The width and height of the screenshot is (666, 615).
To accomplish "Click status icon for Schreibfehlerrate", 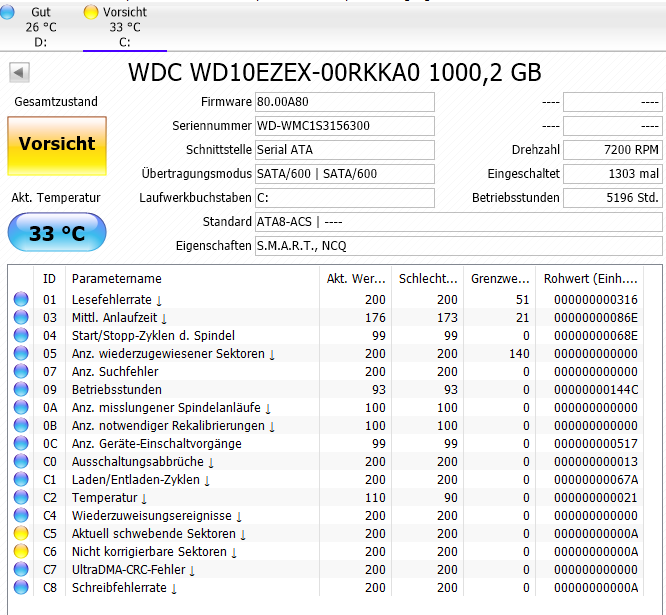I will click(x=21, y=587).
